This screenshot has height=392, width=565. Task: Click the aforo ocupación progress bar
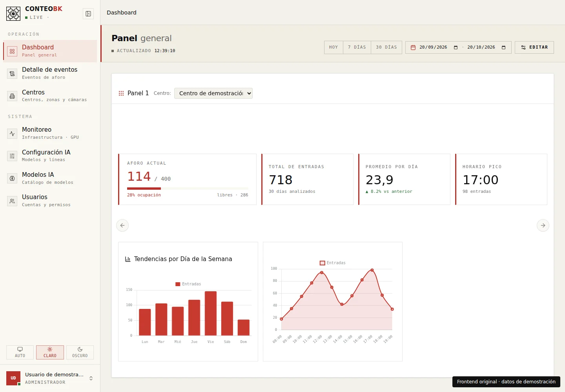coord(188,189)
